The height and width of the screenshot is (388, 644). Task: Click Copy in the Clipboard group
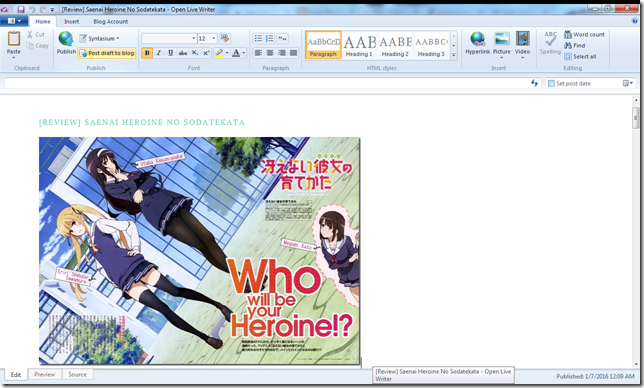(x=38, y=46)
